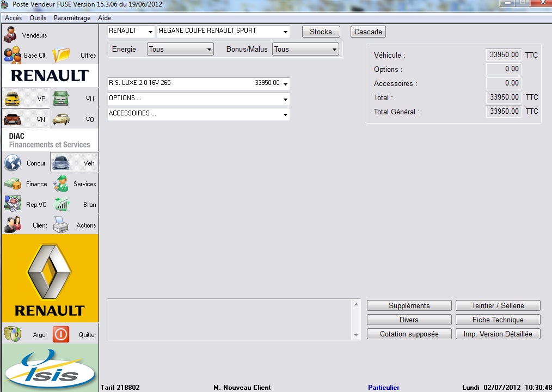Screen dimensions: 552x392
Task: Open the Client people icon
Action: [13, 225]
